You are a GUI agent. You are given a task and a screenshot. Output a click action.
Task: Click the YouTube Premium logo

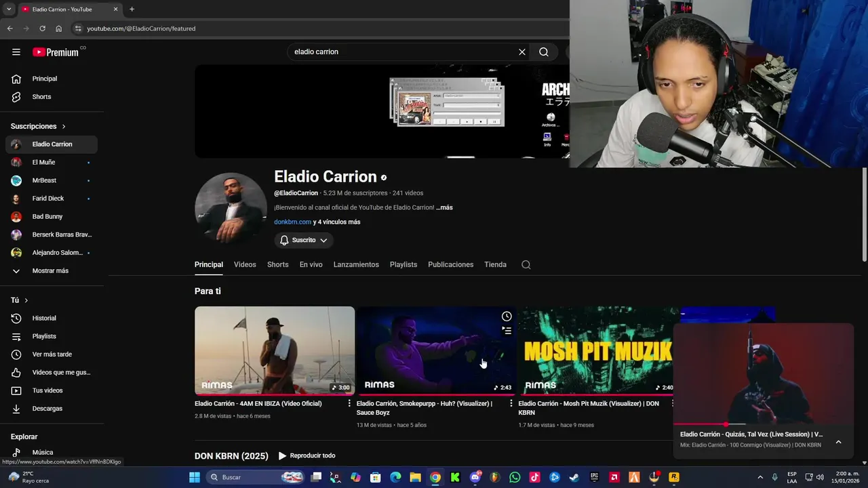tap(56, 52)
